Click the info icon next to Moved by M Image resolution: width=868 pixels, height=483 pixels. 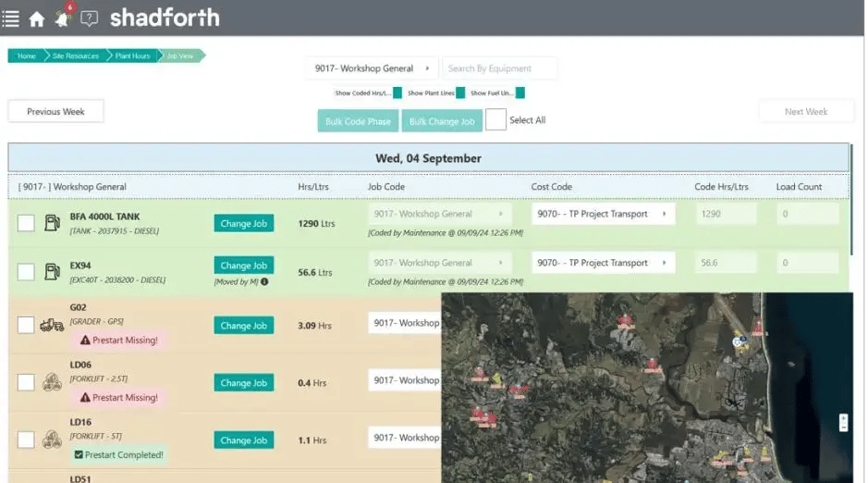pos(264,281)
